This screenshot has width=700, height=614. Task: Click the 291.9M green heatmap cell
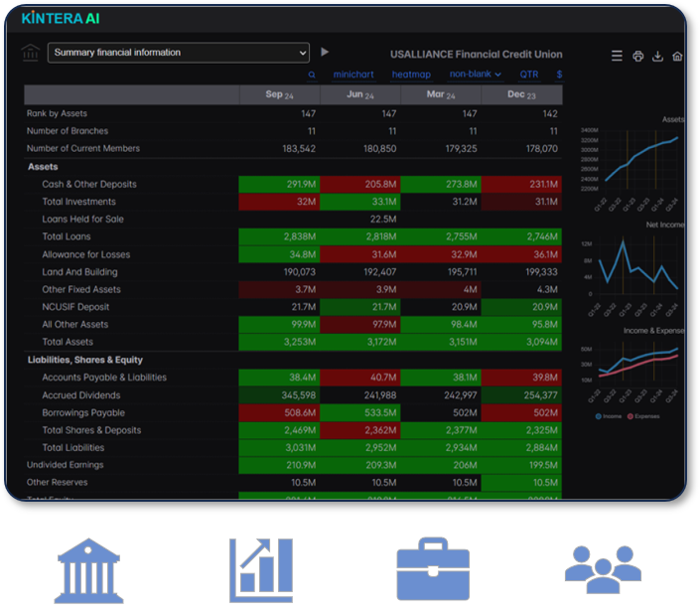click(279, 184)
